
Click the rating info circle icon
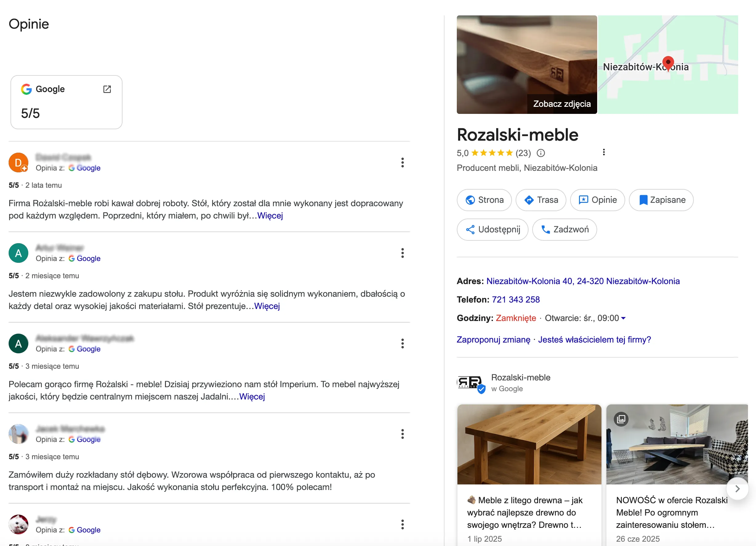click(x=541, y=153)
